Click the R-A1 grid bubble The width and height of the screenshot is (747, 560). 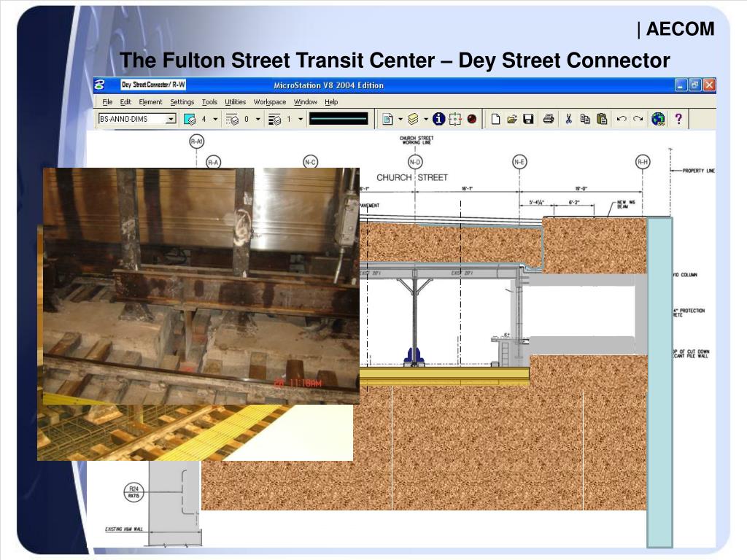click(x=197, y=141)
